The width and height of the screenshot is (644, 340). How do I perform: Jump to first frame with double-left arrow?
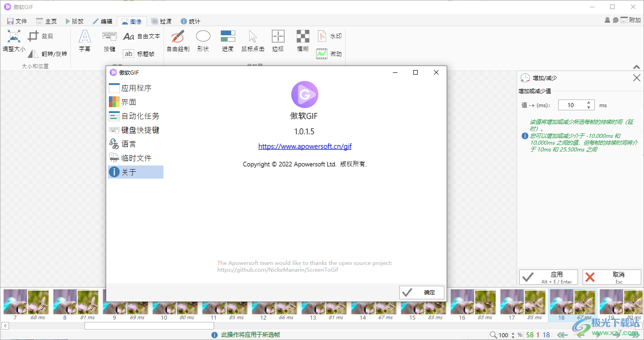pos(561,335)
